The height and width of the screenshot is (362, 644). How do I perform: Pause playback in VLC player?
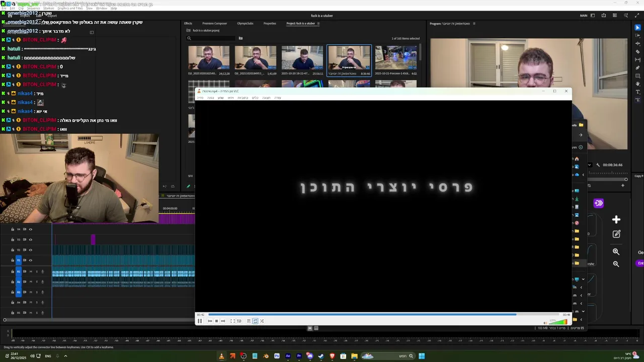tap(200, 321)
